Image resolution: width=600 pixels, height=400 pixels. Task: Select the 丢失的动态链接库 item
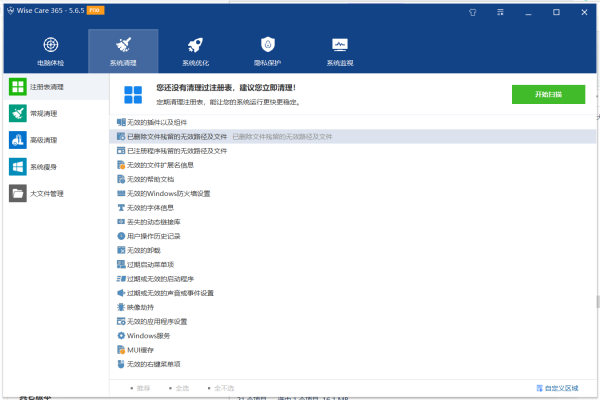pos(148,222)
